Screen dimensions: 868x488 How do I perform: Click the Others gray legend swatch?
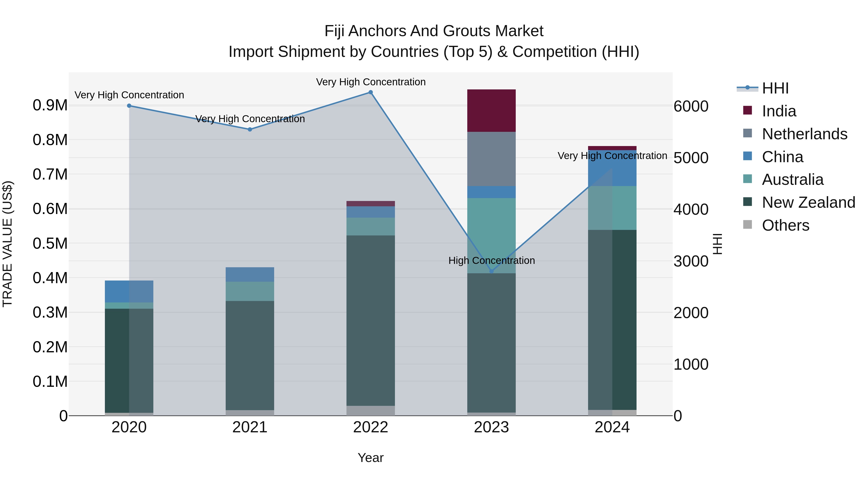[x=747, y=224]
